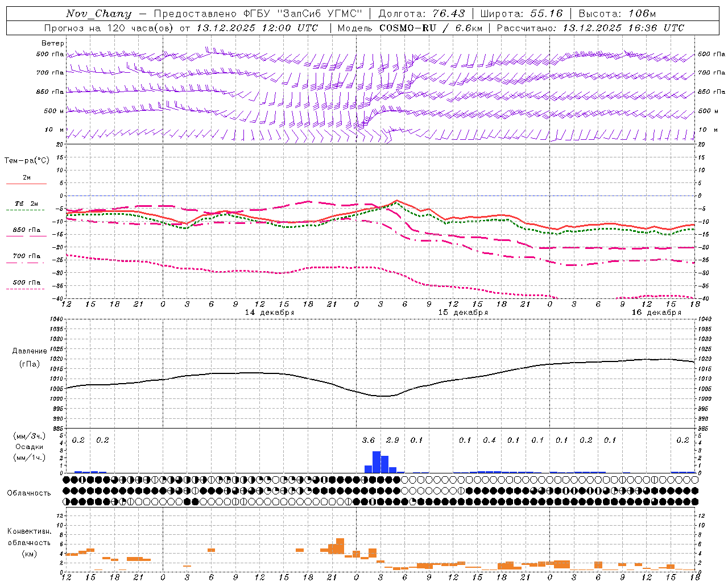Click the model name "COSMO-RU / 6.6км"
The image size is (728, 582).
pos(431,28)
